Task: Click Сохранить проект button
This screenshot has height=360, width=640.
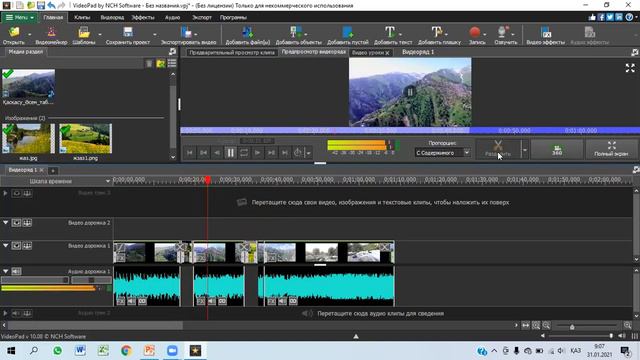Action: coord(128,36)
